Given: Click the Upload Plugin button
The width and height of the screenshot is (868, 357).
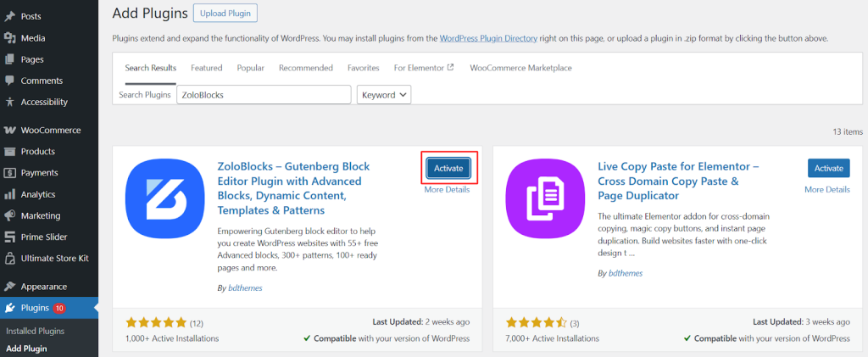Looking at the screenshot, I should 225,13.
